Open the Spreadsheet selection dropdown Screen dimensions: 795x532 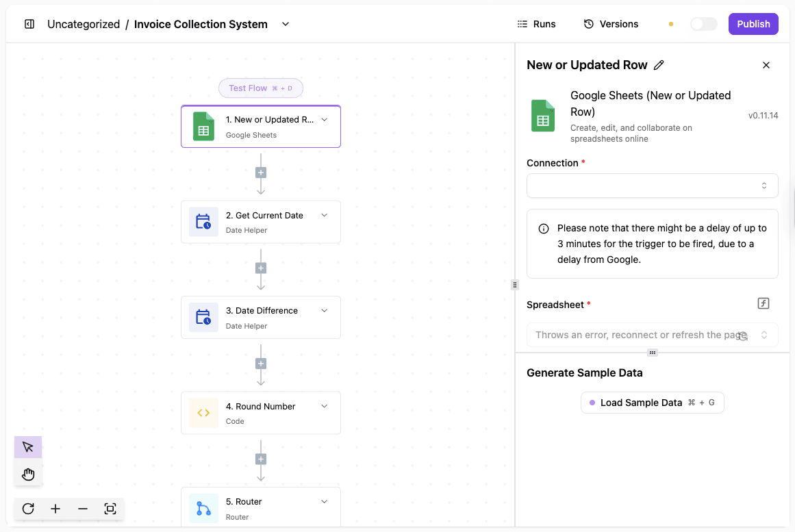coord(651,335)
